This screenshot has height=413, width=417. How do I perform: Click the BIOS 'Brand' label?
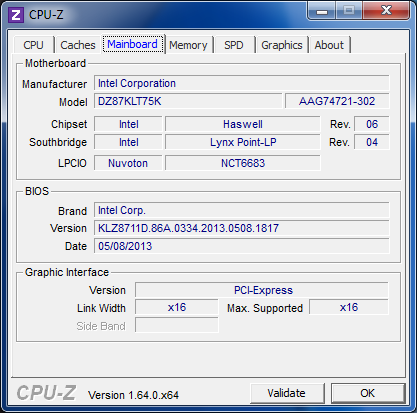tap(72, 211)
